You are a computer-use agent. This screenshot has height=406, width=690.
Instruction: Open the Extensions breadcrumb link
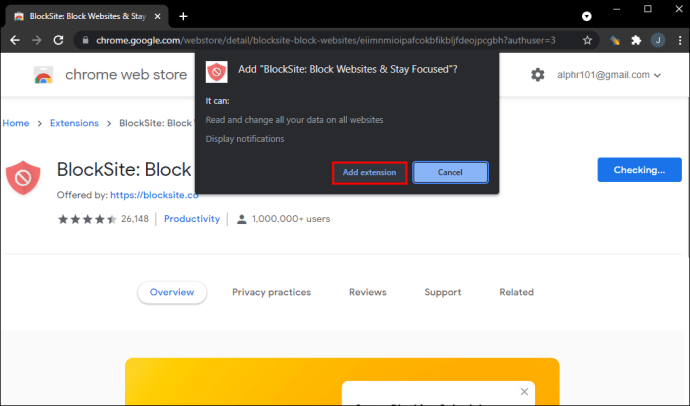74,123
